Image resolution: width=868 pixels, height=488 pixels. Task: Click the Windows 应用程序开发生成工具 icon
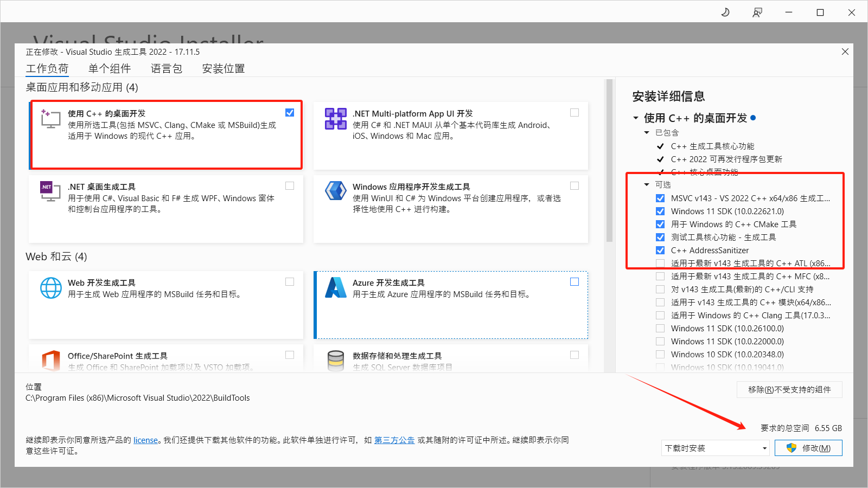(335, 191)
